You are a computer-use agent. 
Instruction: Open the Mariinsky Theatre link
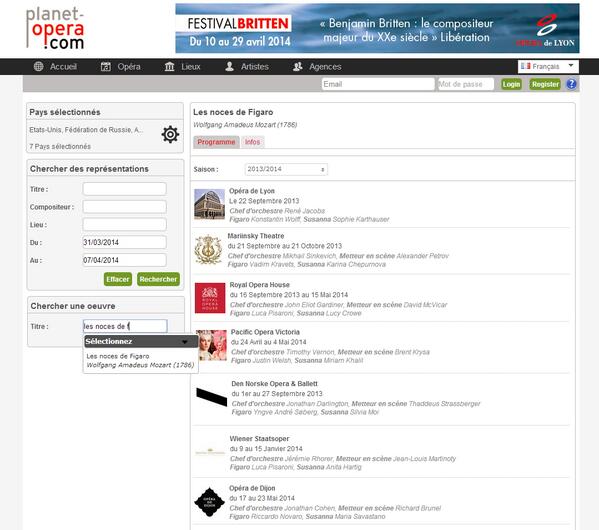click(256, 236)
